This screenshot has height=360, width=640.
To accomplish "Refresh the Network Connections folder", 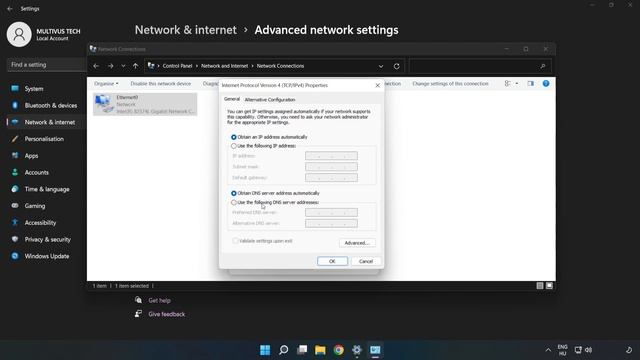I will 396,66.
